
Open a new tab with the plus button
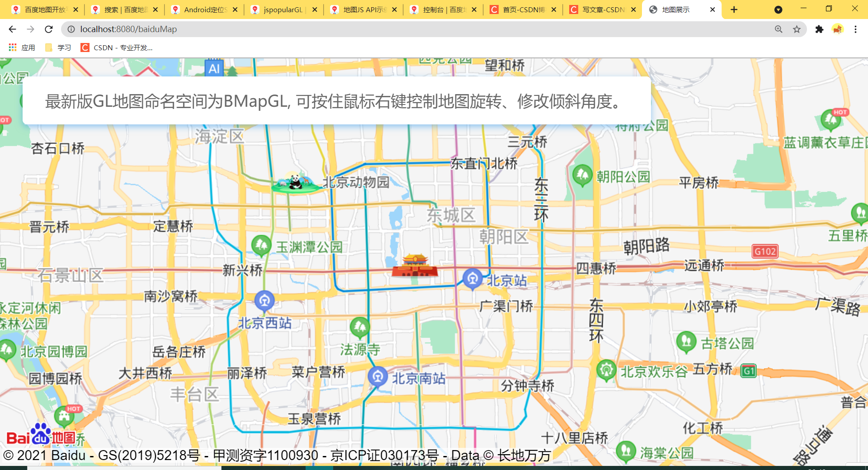[734, 9]
